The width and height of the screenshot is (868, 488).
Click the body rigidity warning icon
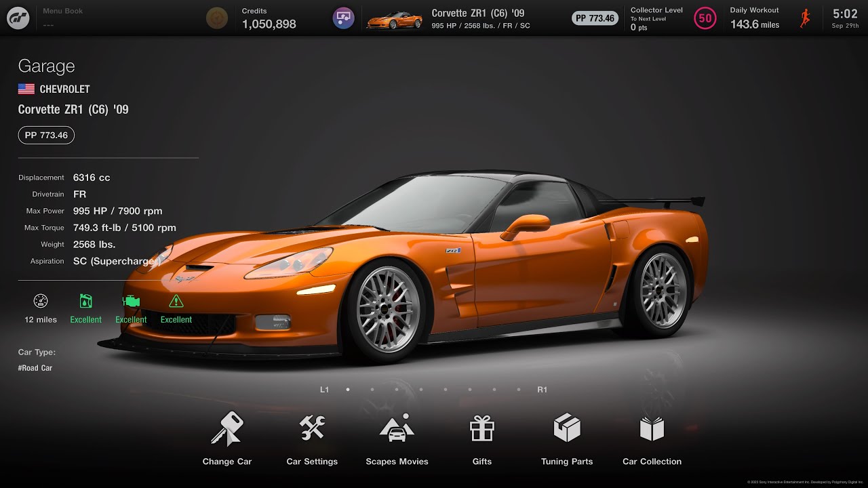(x=176, y=301)
